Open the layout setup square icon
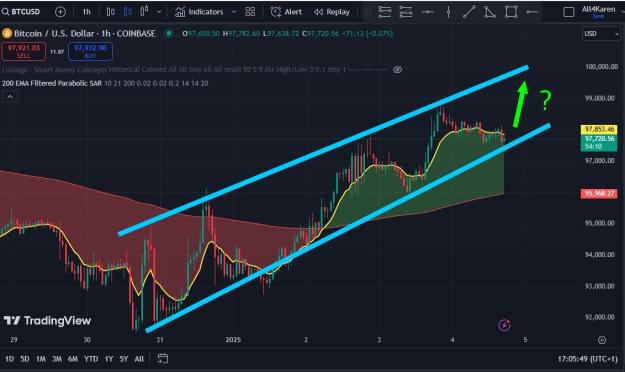The height and width of the screenshot is (372, 625). [x=568, y=12]
